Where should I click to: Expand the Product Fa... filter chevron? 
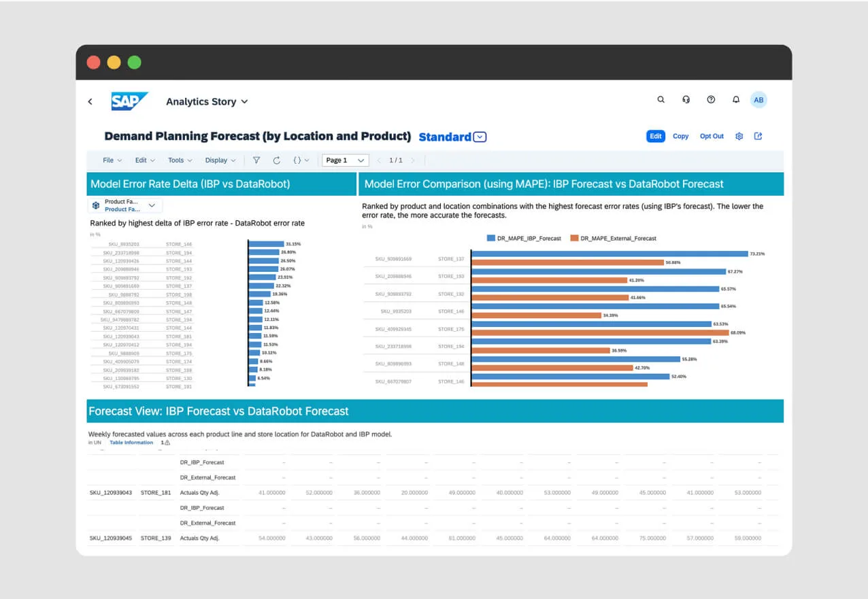click(x=152, y=205)
